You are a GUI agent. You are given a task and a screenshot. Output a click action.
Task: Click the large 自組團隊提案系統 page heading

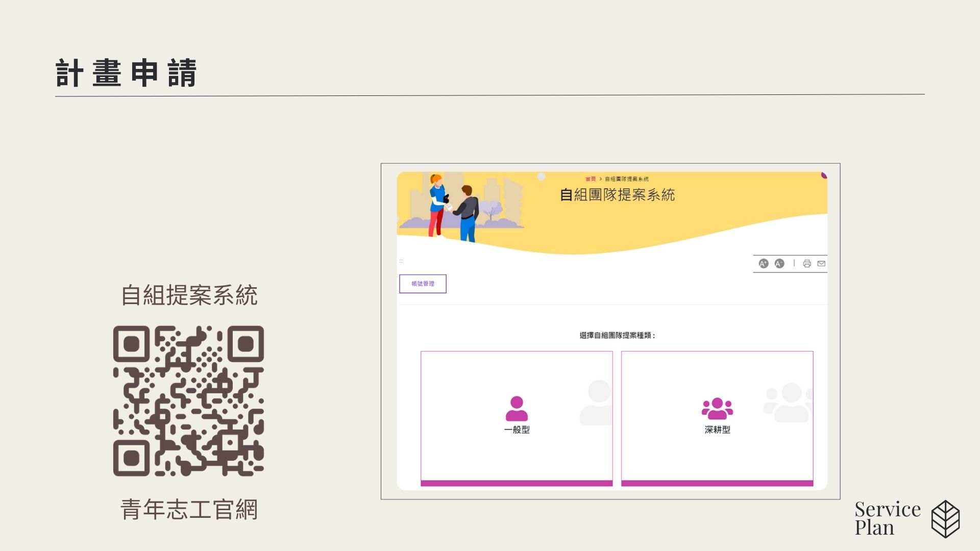click(617, 195)
